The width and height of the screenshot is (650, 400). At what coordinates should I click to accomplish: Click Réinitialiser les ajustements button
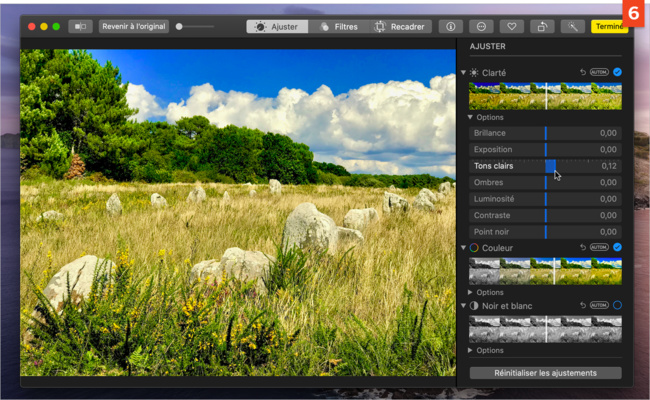545,373
